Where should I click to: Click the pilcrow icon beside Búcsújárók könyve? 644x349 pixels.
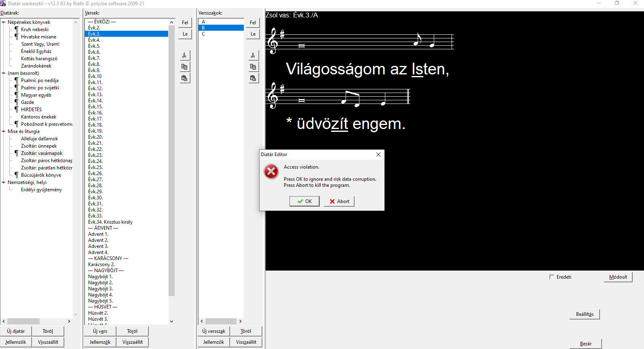[x=17, y=175]
